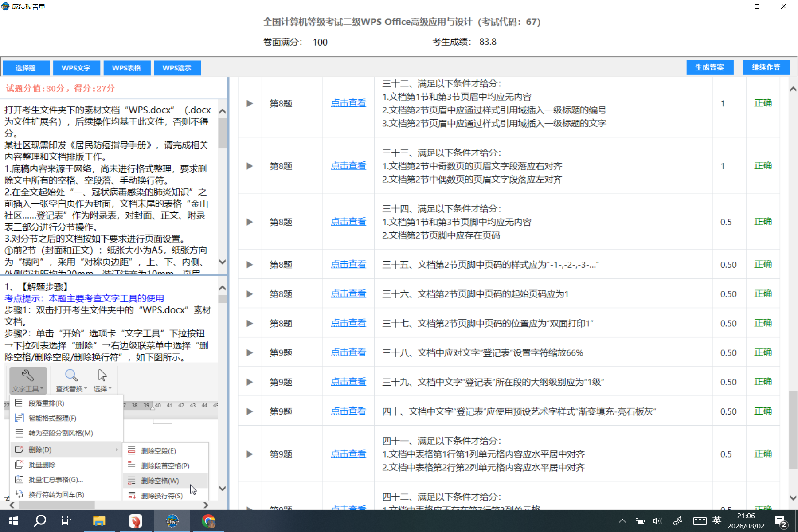Open the Windows Start menu
Image resolution: width=798 pixels, height=532 pixels.
tap(13, 521)
